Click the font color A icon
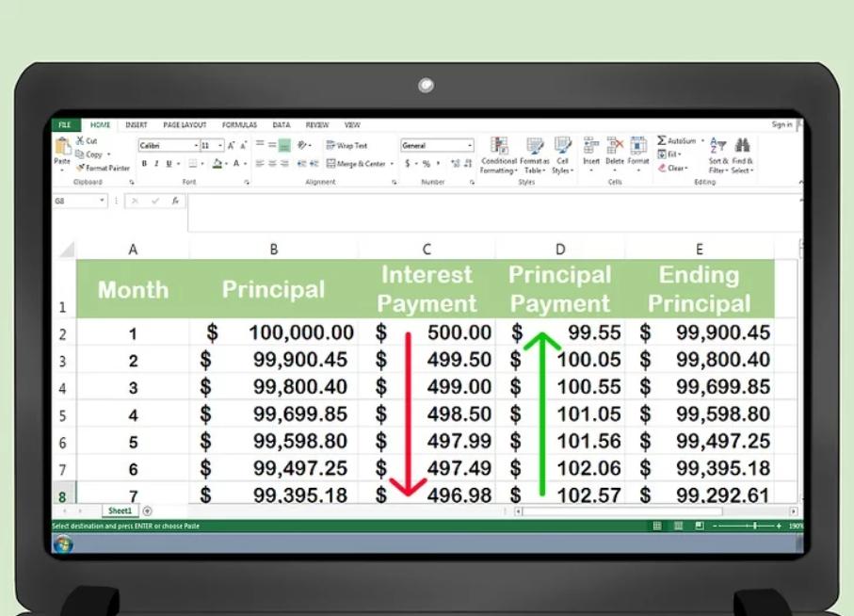Viewport: 854px width, 616px height. [235, 163]
